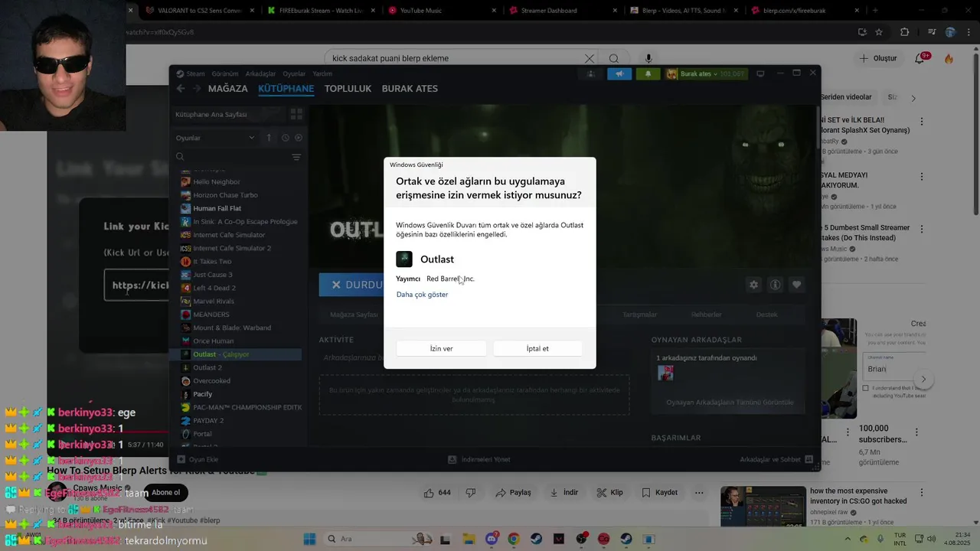Click Outlast app icon in security dialog
The image size is (980, 551).
pyautogui.click(x=404, y=259)
